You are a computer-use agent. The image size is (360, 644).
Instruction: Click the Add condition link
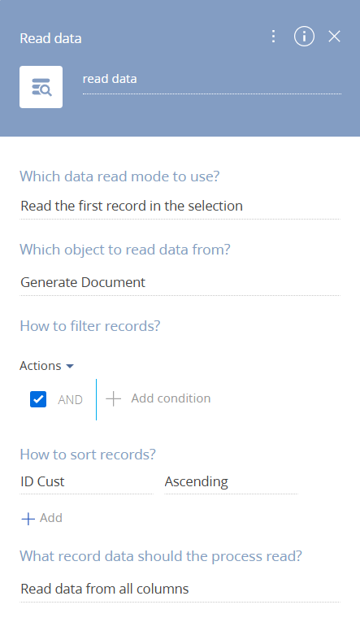coord(171,398)
